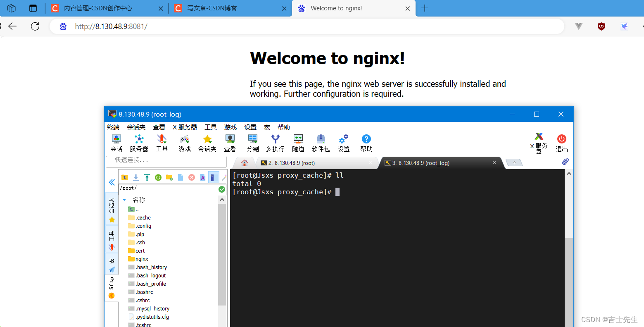
Task: Click the browser refresh button
Action: (35, 26)
